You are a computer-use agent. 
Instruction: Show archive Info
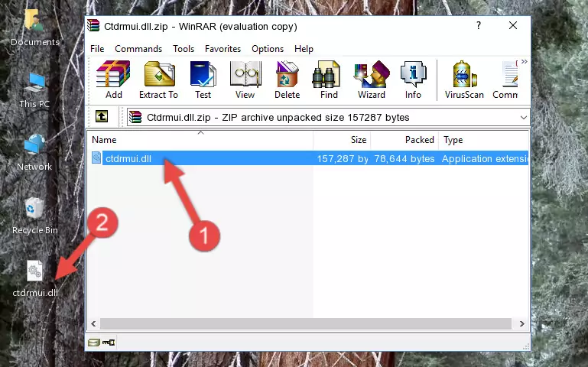pyautogui.click(x=413, y=80)
